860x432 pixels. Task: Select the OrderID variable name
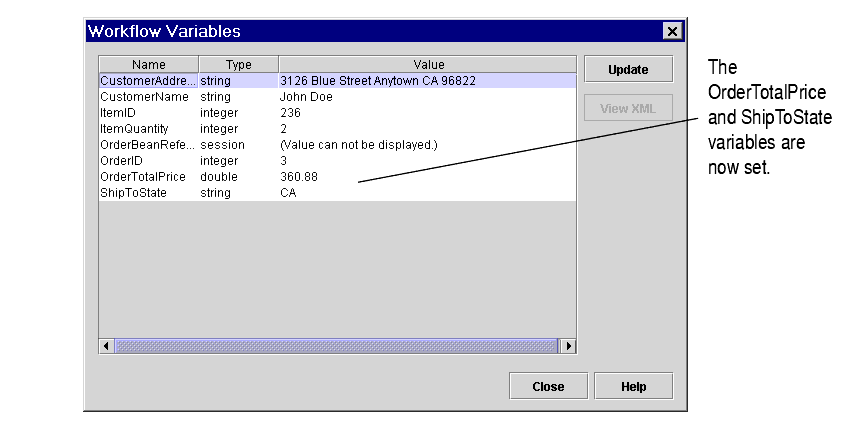tap(121, 161)
